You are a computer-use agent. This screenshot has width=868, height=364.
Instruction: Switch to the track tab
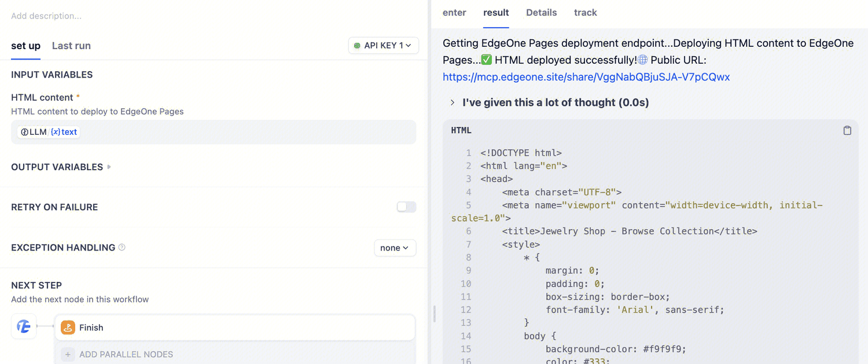click(585, 13)
